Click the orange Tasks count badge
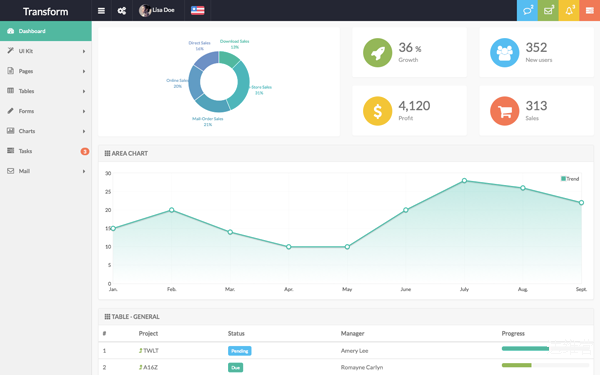600x375 pixels. tap(85, 151)
